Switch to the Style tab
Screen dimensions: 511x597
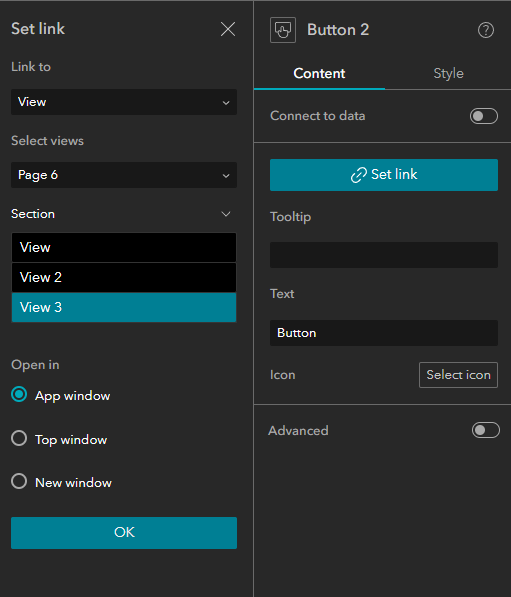[448, 73]
